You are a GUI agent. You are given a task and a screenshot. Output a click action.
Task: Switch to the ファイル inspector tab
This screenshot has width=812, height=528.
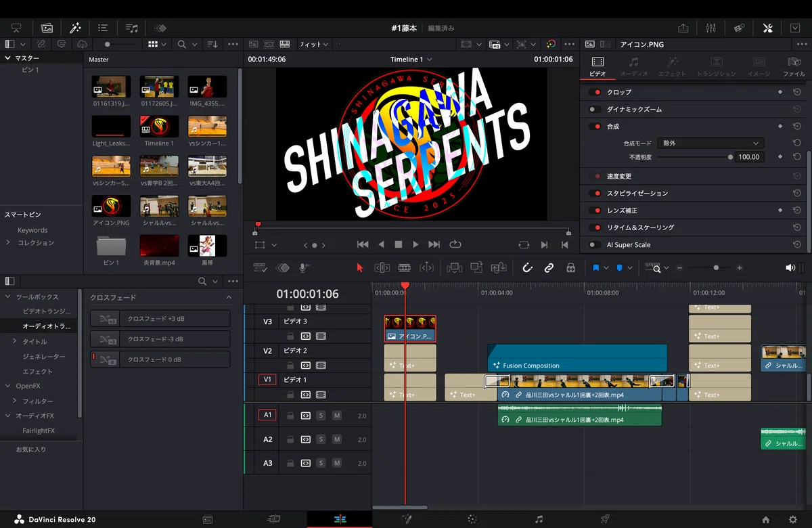(x=794, y=66)
